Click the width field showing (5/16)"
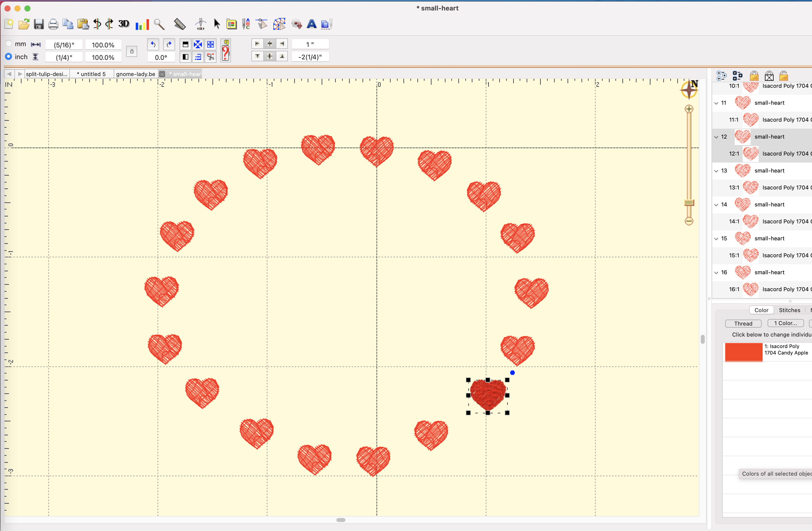812x531 pixels. [64, 45]
